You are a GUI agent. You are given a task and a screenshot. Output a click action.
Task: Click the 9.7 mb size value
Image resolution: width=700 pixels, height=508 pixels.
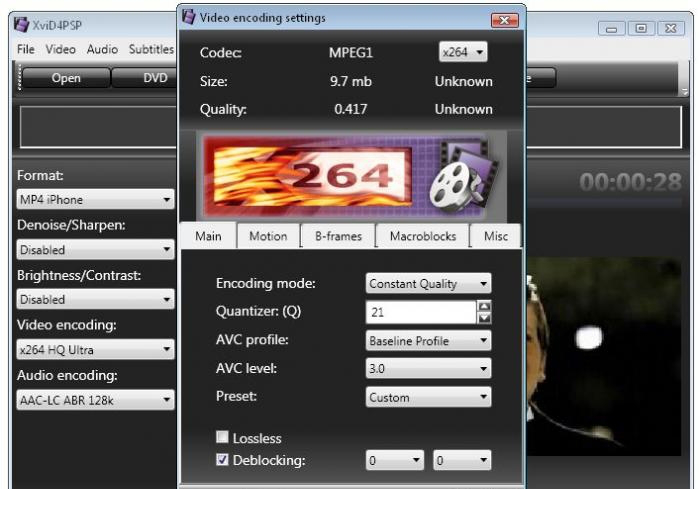click(x=351, y=81)
